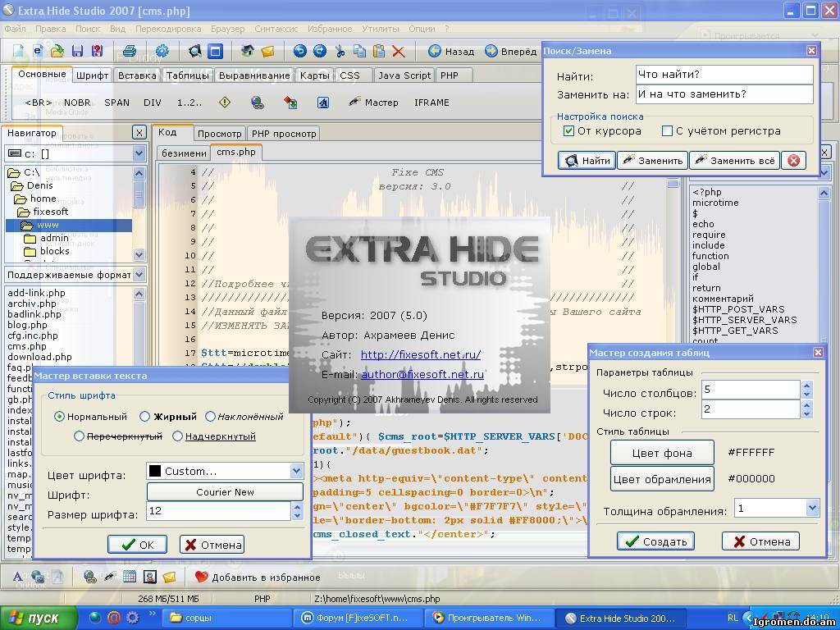Switch to the Таблицы tab
This screenshot has height=630, width=840.
187,75
